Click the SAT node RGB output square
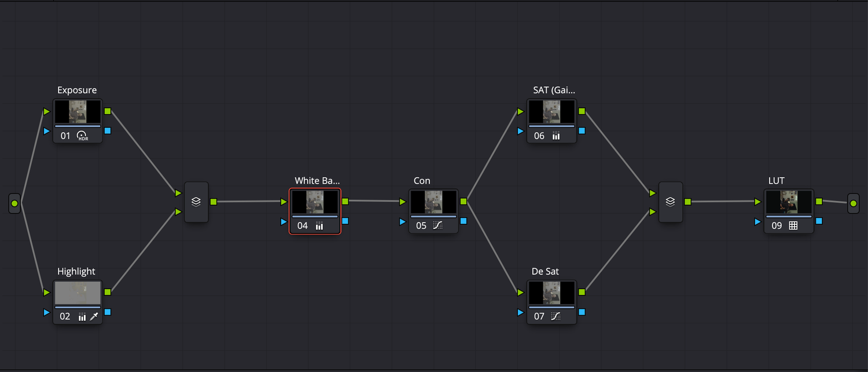This screenshot has height=372, width=868. pyautogui.click(x=582, y=111)
